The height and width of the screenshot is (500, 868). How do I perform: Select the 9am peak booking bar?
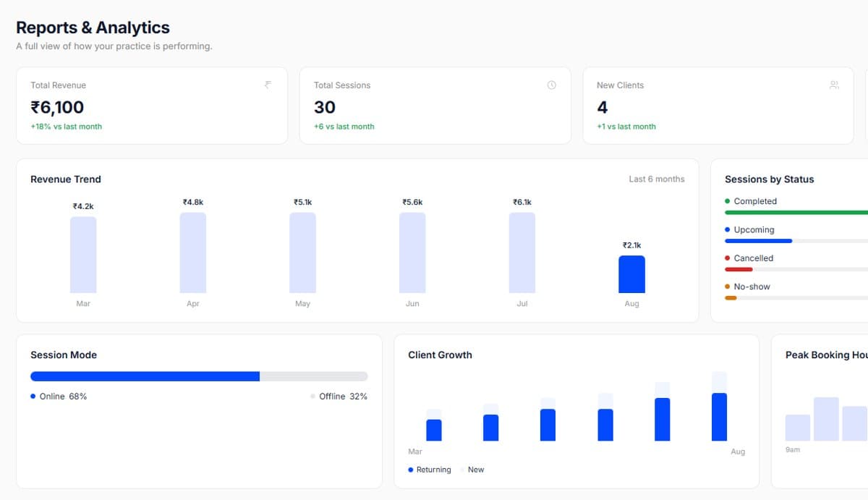[x=798, y=428]
